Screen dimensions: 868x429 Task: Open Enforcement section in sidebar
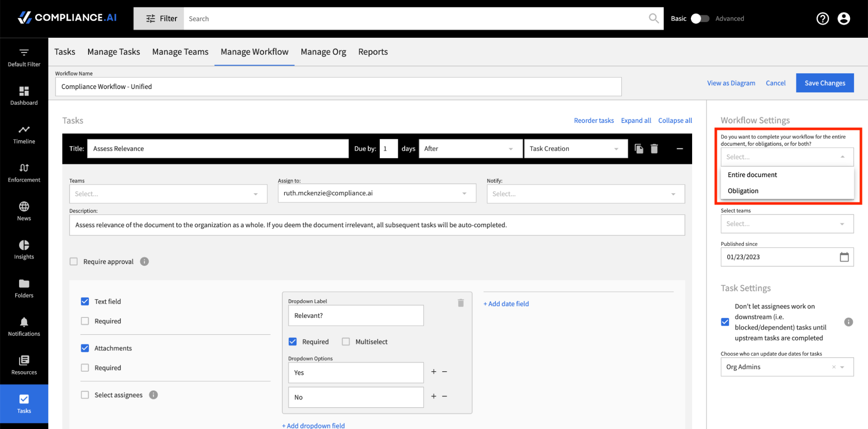click(x=24, y=173)
